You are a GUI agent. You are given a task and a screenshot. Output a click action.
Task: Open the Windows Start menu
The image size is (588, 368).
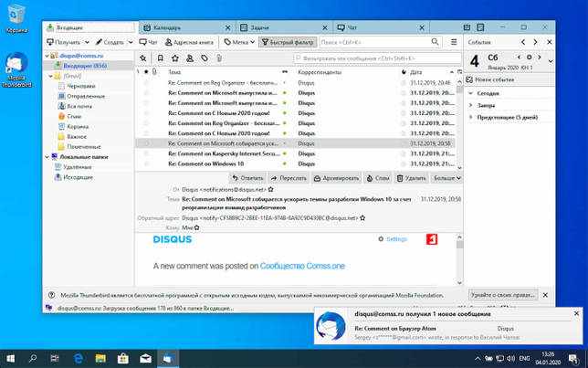(x=11, y=359)
